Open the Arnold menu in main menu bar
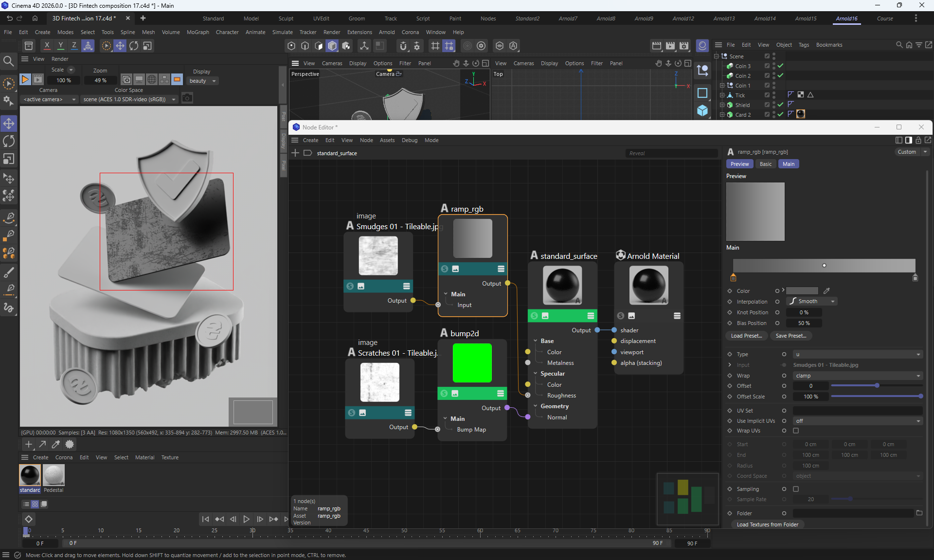The height and width of the screenshot is (560, 934). click(387, 32)
